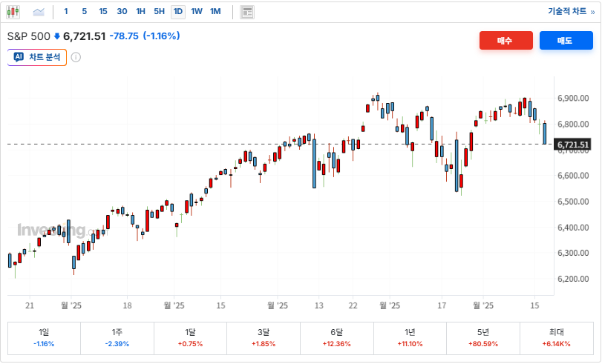The image size is (602, 364).
Task: Click the date label 21 on time axis
Action: [x=30, y=305]
